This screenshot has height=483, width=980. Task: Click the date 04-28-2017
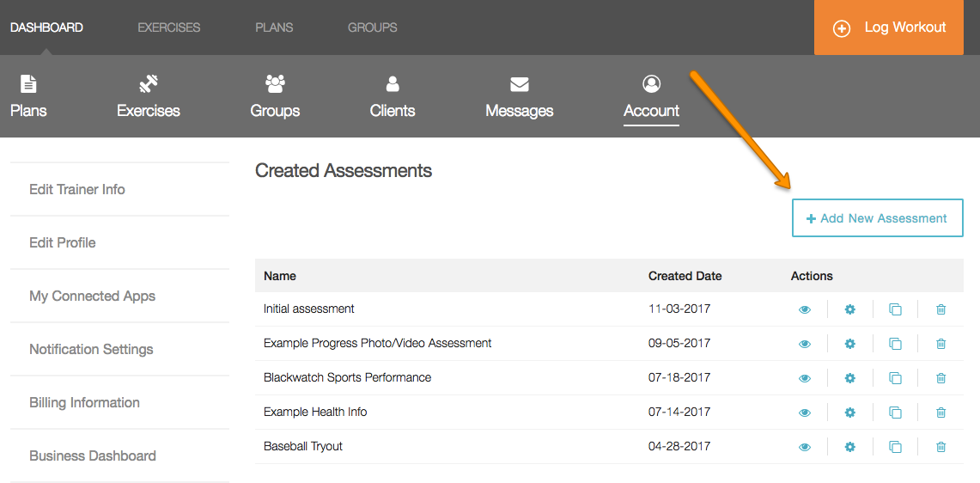(679, 446)
